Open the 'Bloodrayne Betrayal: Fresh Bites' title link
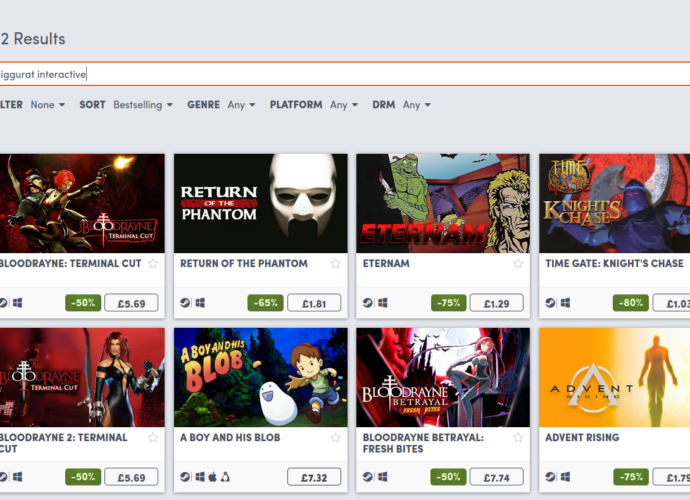 point(423,443)
